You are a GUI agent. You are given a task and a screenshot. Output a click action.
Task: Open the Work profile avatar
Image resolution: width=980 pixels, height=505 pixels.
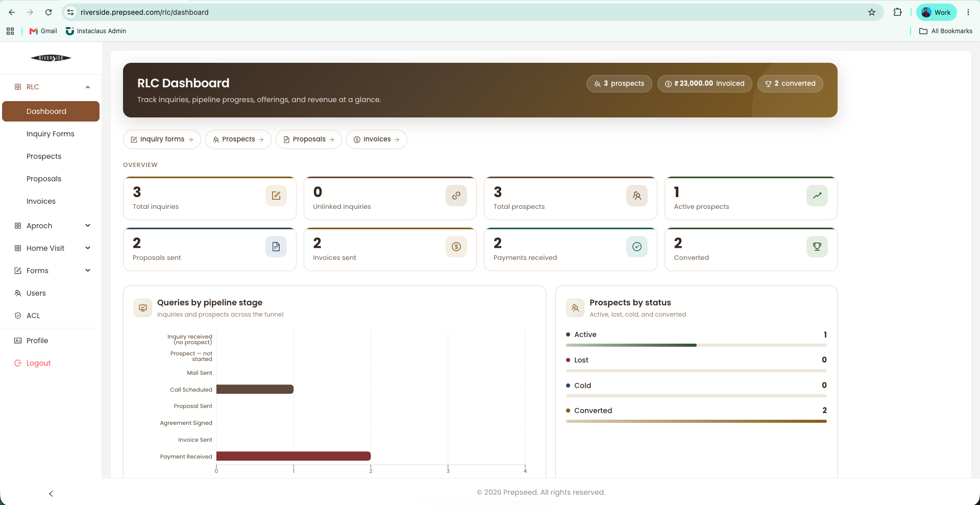(x=936, y=12)
